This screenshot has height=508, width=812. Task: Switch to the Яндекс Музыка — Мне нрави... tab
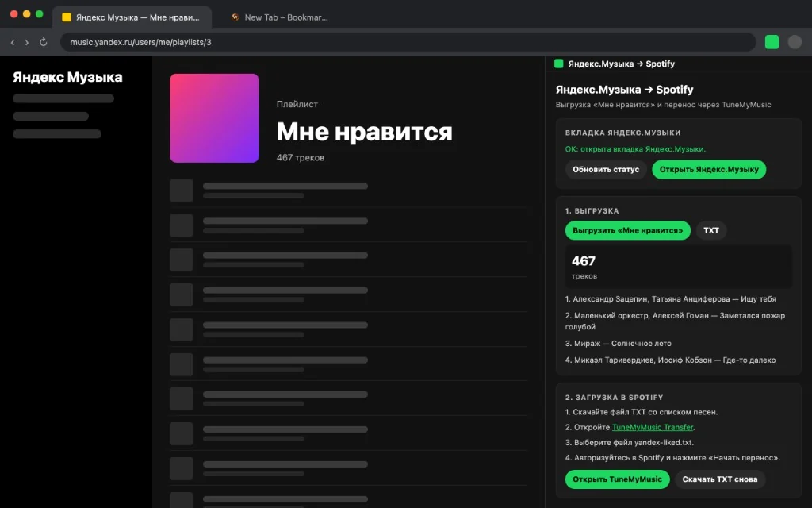point(132,17)
